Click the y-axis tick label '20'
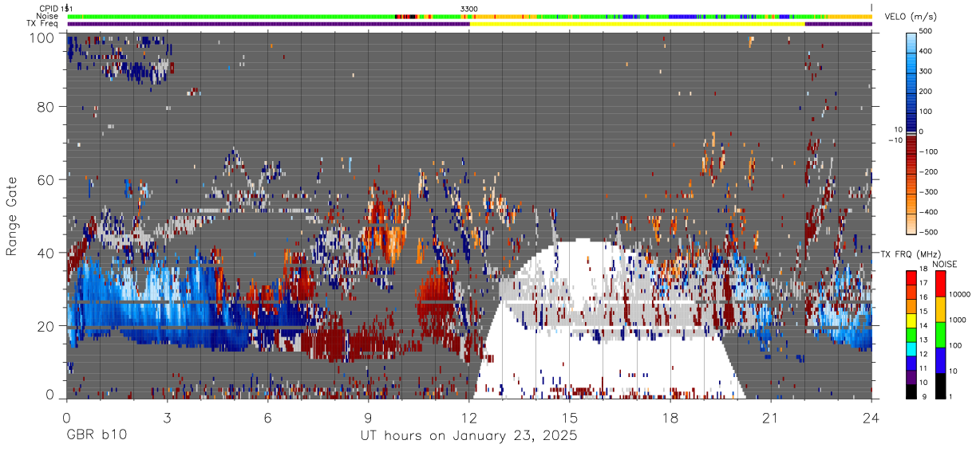The height and width of the screenshot is (452, 980). tap(46, 326)
